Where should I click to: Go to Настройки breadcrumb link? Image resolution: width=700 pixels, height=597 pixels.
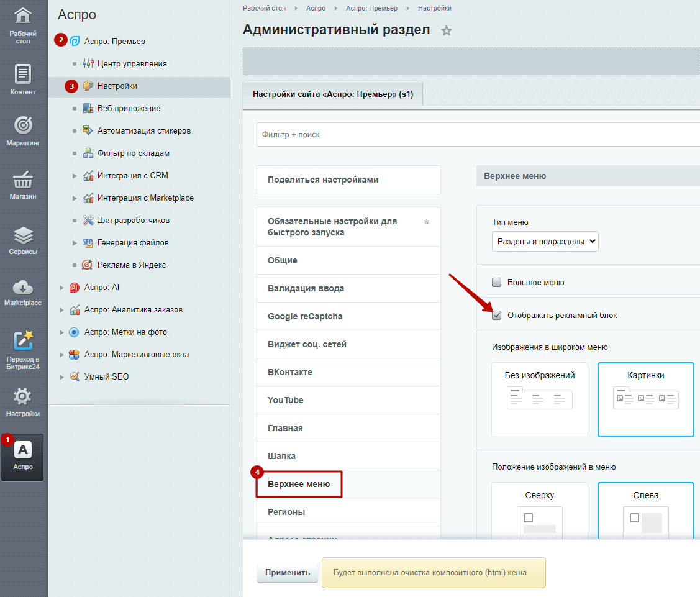[434, 8]
